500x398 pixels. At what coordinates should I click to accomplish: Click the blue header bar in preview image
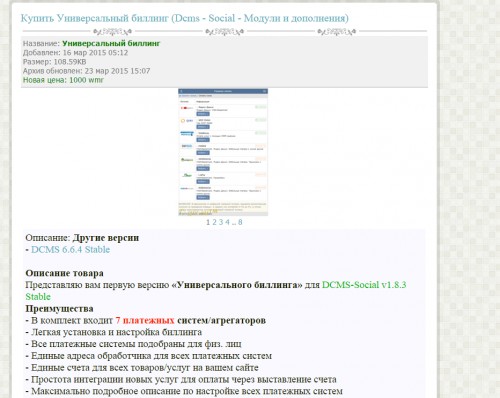pyautogui.click(x=223, y=91)
